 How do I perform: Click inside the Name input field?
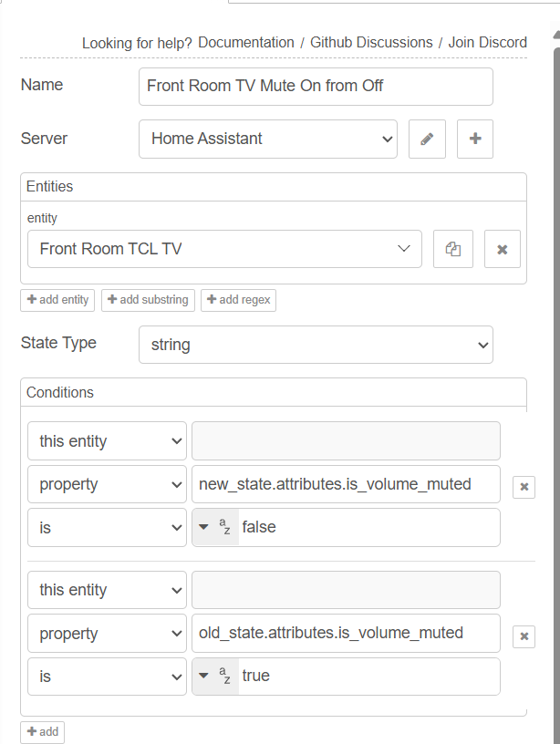(x=315, y=86)
